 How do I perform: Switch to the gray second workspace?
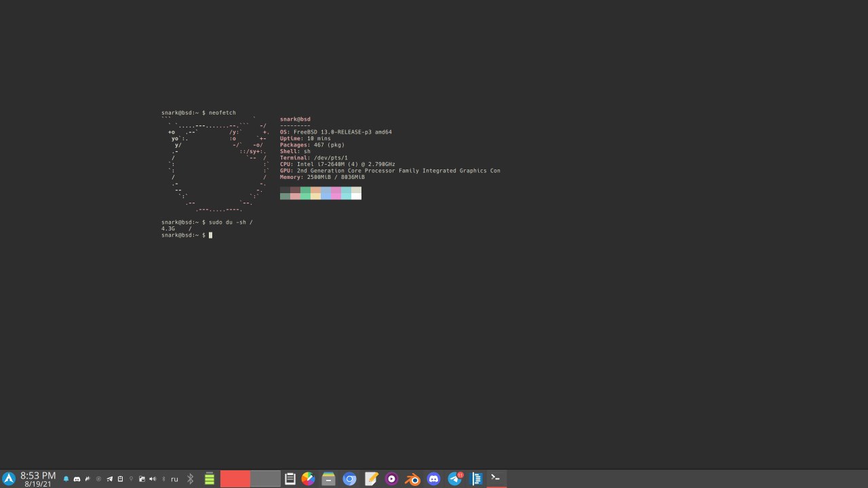click(x=265, y=479)
